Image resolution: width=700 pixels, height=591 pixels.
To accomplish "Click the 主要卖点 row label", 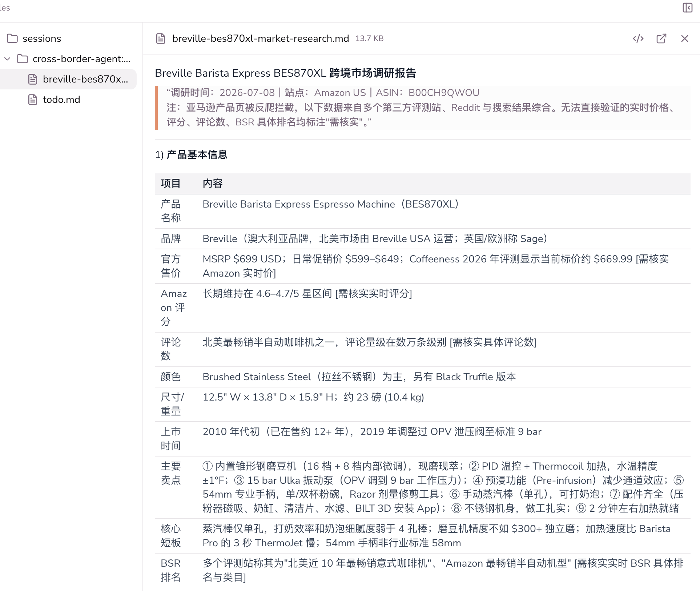I will pos(171,473).
